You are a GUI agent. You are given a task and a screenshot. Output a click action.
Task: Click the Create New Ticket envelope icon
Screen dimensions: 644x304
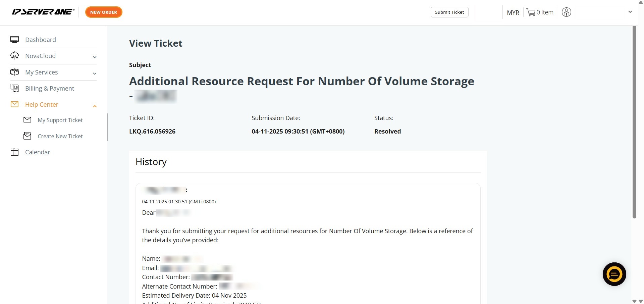coord(28,136)
